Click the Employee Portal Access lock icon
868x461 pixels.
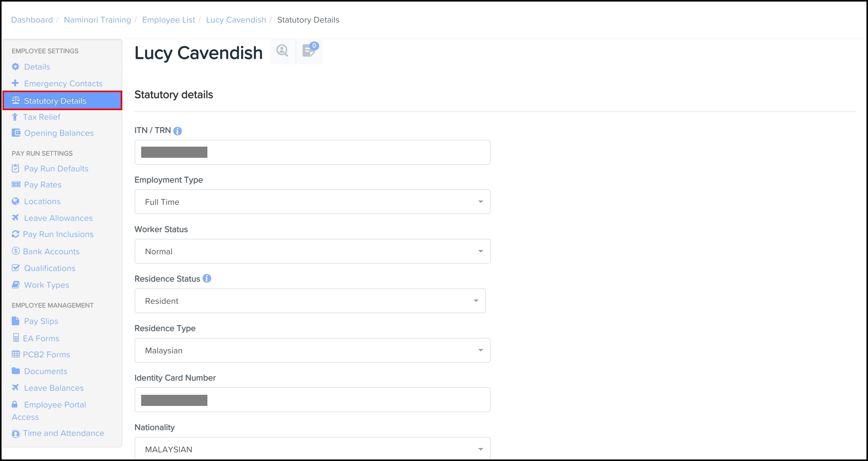tap(15, 404)
